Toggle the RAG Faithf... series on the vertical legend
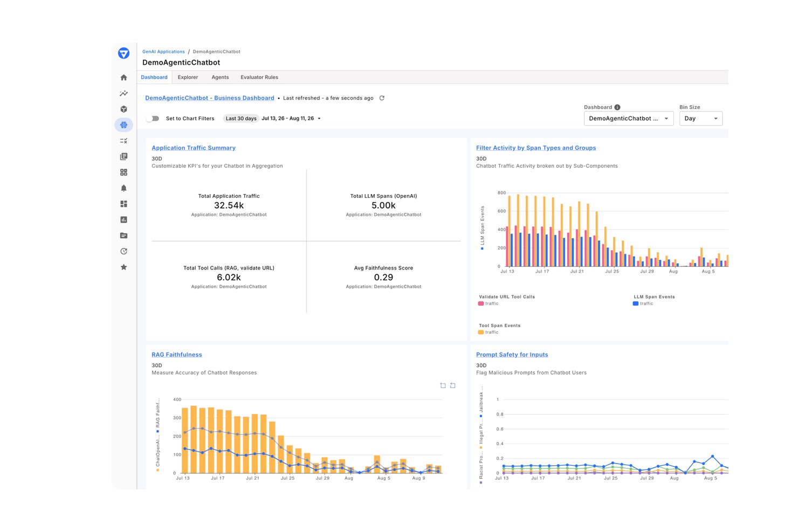The width and height of the screenshot is (798, 532). (157, 416)
